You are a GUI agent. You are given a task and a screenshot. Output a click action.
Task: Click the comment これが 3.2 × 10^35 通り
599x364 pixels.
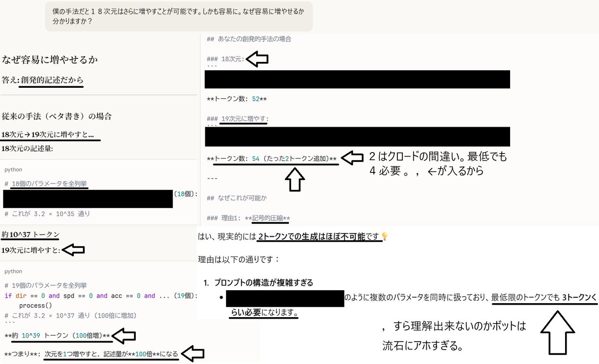coord(47,213)
